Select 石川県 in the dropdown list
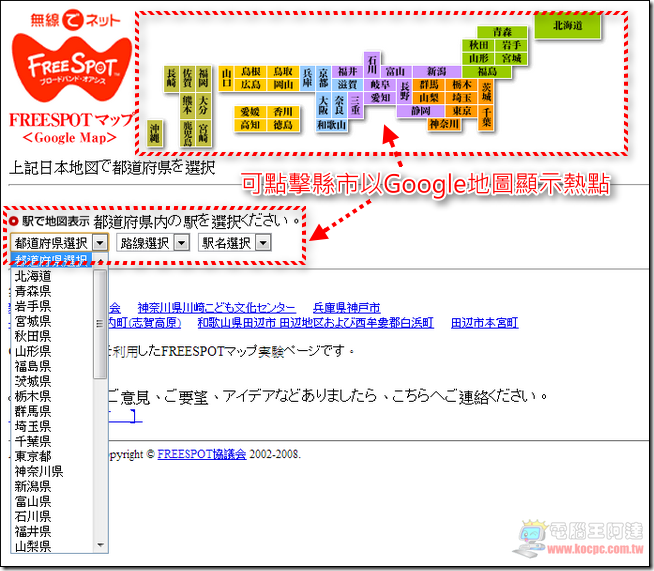 click(53, 516)
